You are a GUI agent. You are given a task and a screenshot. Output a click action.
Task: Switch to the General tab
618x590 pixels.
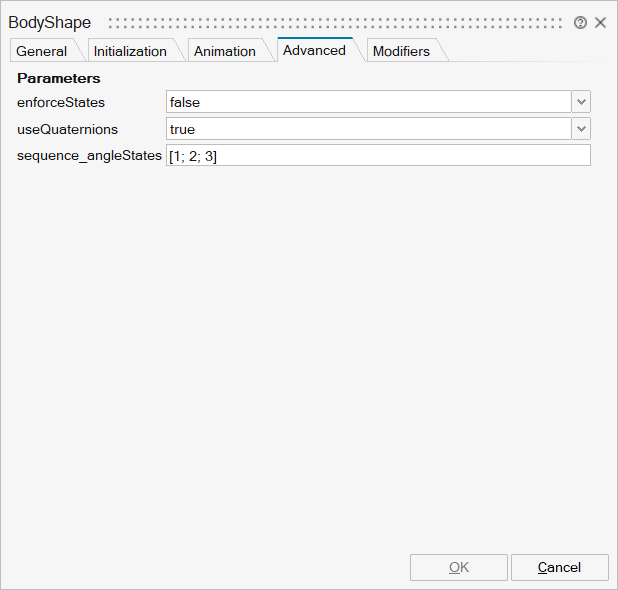click(x=42, y=51)
